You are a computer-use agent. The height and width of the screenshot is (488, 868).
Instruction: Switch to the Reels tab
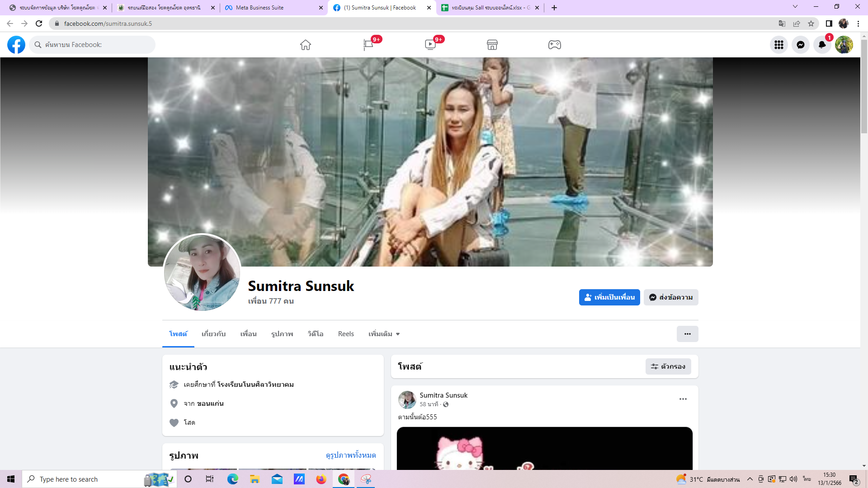[x=346, y=334]
